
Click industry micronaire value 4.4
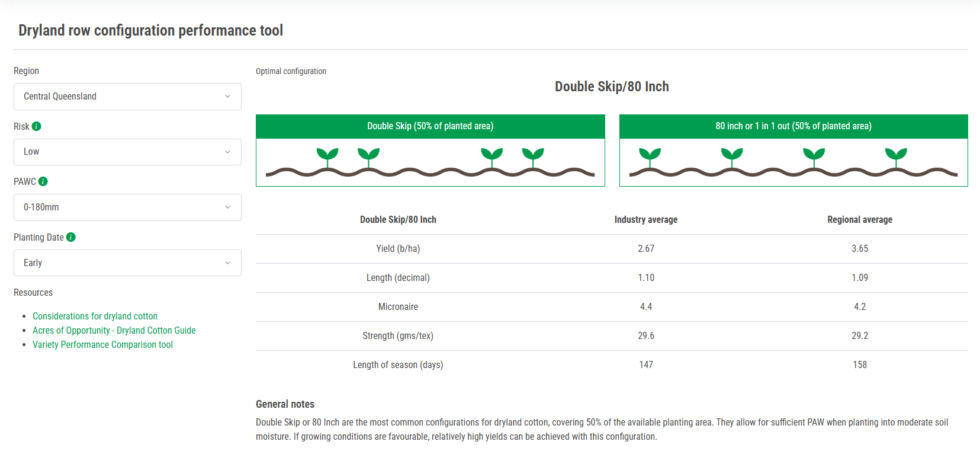646,306
